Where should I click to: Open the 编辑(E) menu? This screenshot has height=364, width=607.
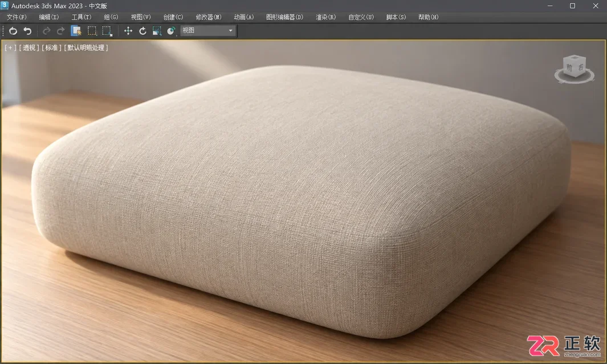tap(49, 17)
